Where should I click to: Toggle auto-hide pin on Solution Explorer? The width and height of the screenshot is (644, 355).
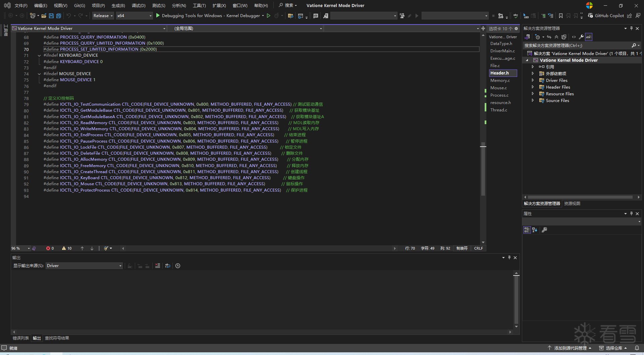[631, 29]
